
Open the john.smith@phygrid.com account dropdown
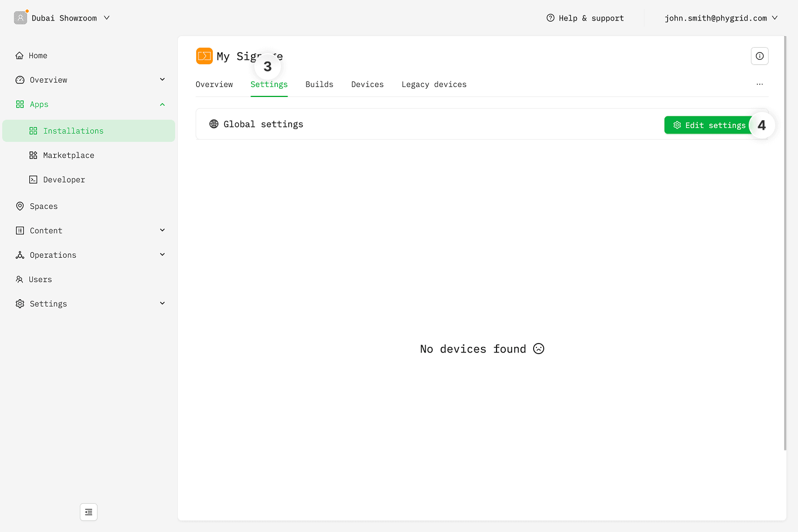(x=720, y=18)
